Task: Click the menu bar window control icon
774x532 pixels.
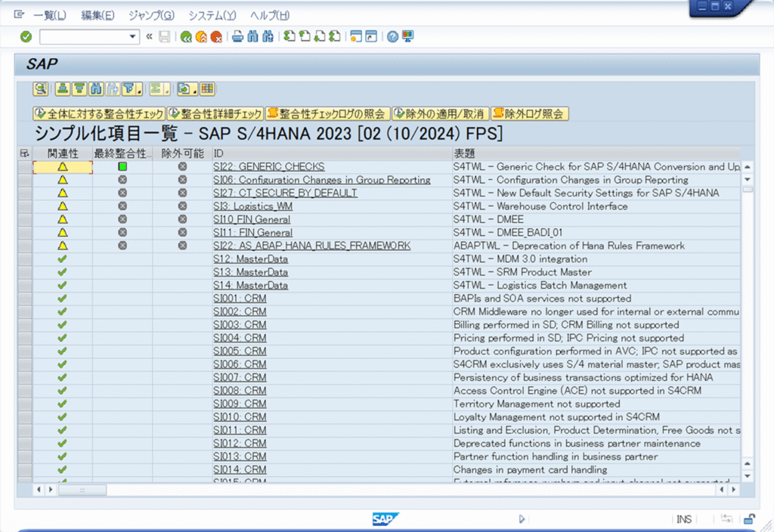Action: [19, 15]
